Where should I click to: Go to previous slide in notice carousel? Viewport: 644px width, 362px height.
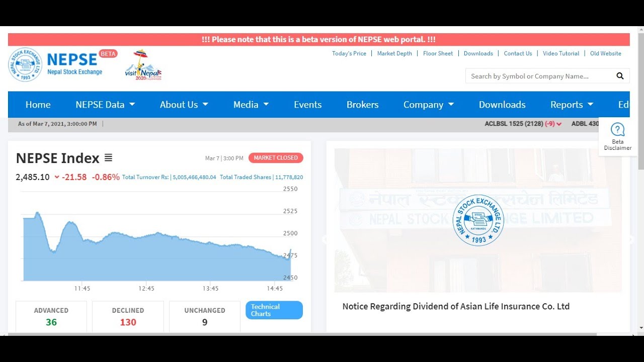[325, 240]
